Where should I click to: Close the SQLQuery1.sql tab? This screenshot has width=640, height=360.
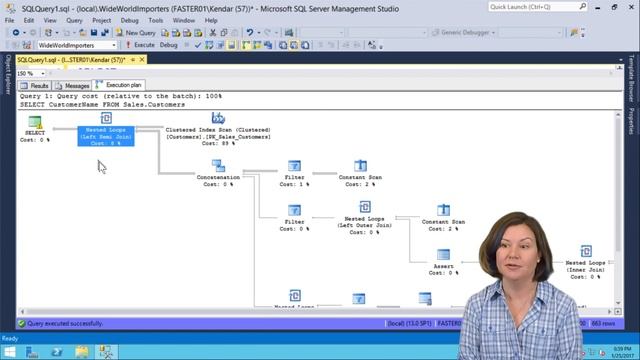click(142, 60)
